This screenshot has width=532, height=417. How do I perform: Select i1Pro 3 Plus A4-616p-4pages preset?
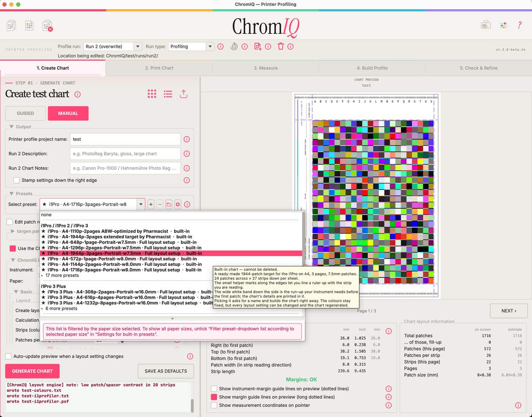[x=171, y=297]
